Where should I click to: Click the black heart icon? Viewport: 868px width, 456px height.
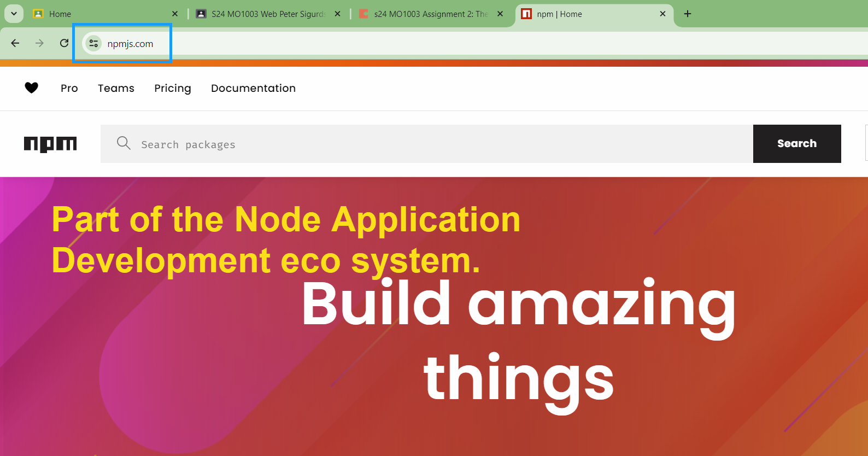pyautogui.click(x=32, y=87)
